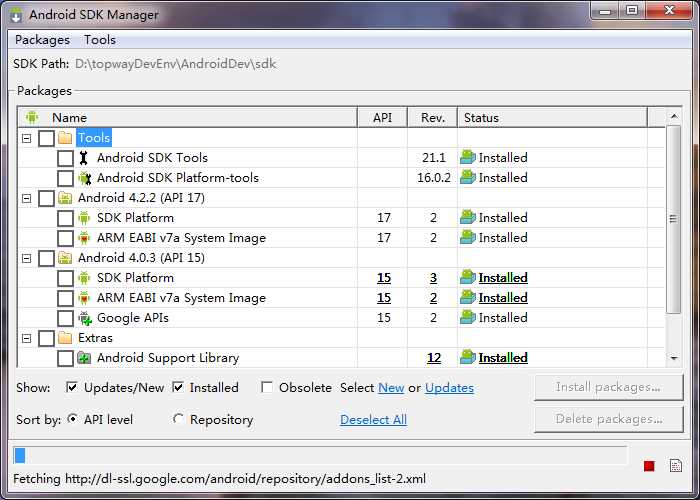
Task: Click the Install packages button
Action: click(608, 387)
